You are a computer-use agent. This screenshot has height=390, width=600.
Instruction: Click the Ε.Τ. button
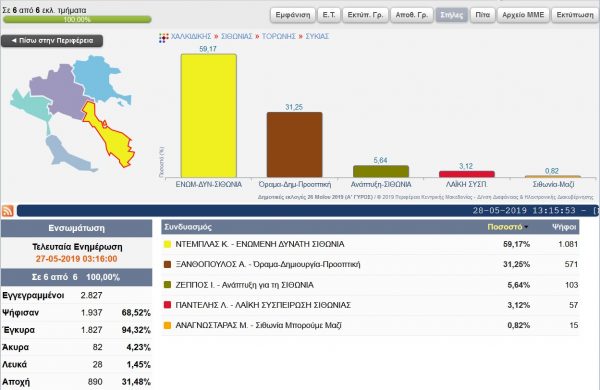pos(329,15)
